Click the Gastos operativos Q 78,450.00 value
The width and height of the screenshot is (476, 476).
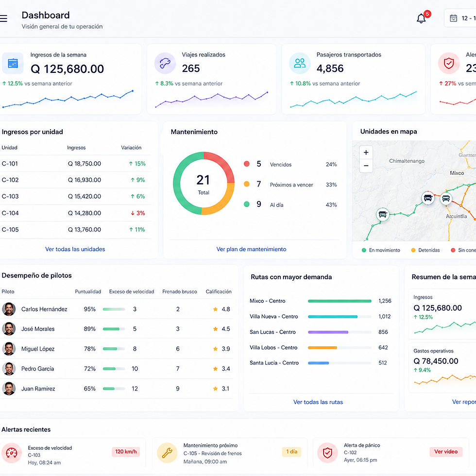pyautogui.click(x=436, y=361)
